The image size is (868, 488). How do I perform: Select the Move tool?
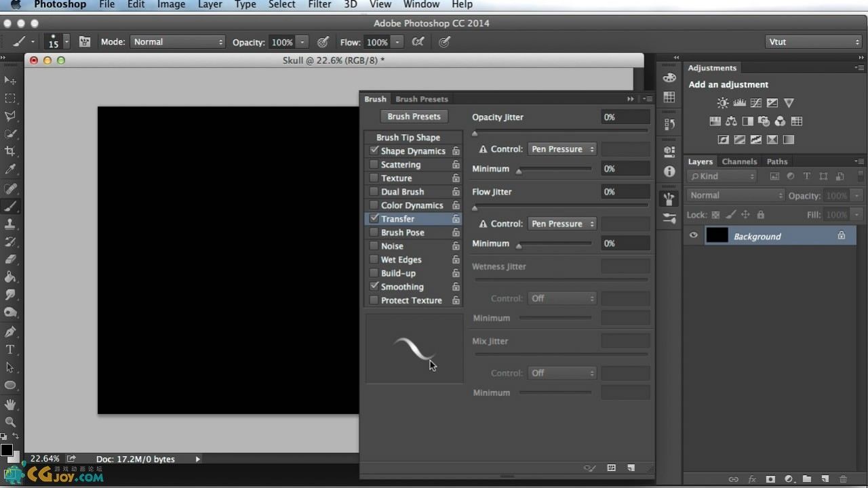pyautogui.click(x=10, y=81)
